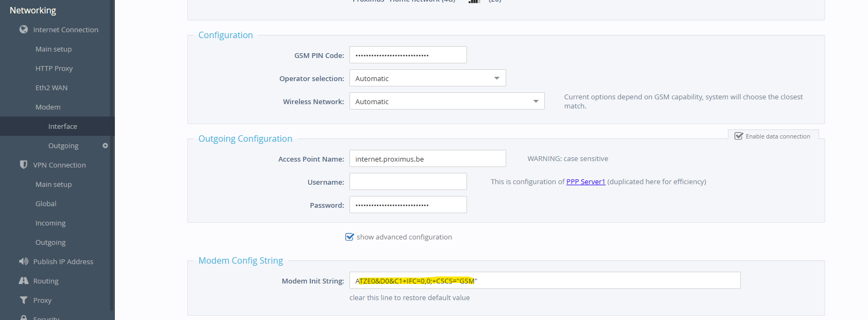This screenshot has width=868, height=320.
Task: Select Interface in the Modem submenu
Action: [x=63, y=126]
